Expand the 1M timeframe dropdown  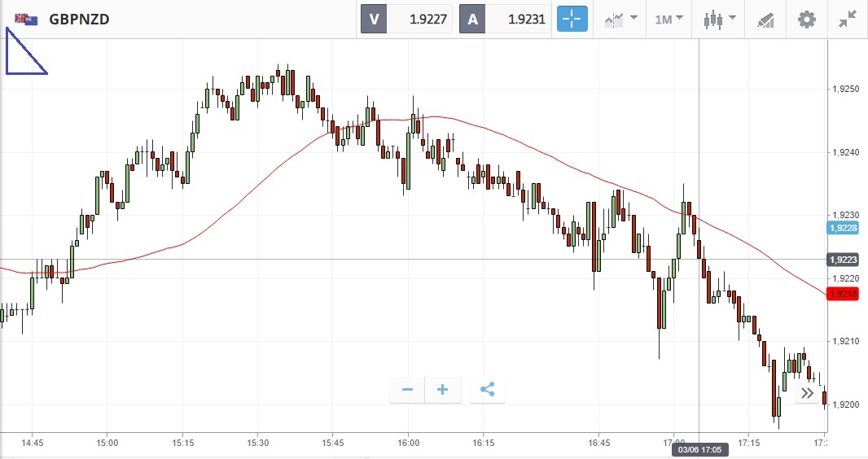[669, 19]
